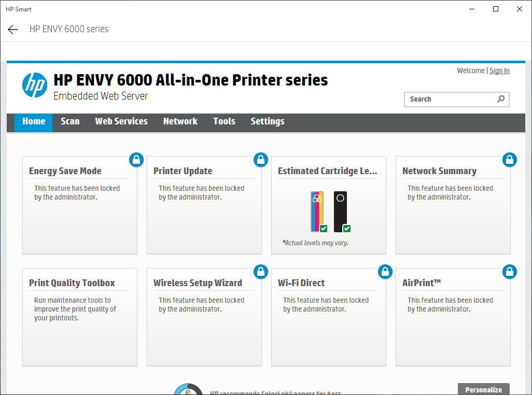Viewport: 532px width, 395px height.
Task: Click locked message under Energy Save Mode
Action: [x=77, y=193]
